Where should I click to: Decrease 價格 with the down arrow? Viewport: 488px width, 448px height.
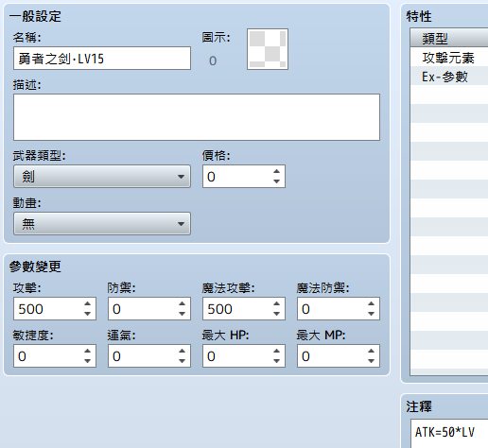276,181
